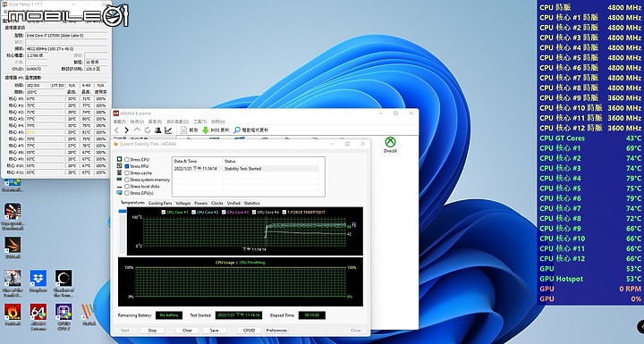Click the disk icon beside Stress local disks

tap(120, 187)
